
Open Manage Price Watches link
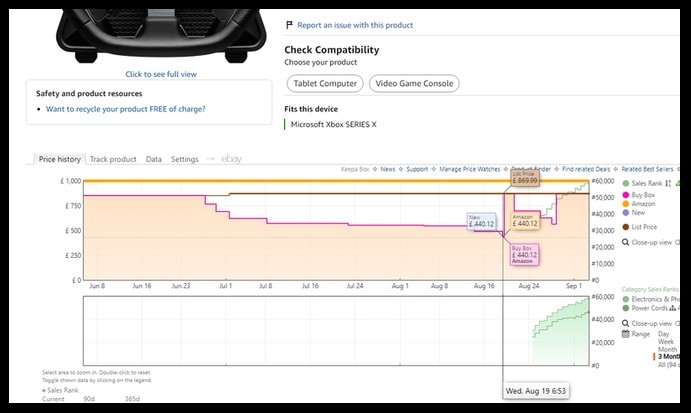click(470, 169)
